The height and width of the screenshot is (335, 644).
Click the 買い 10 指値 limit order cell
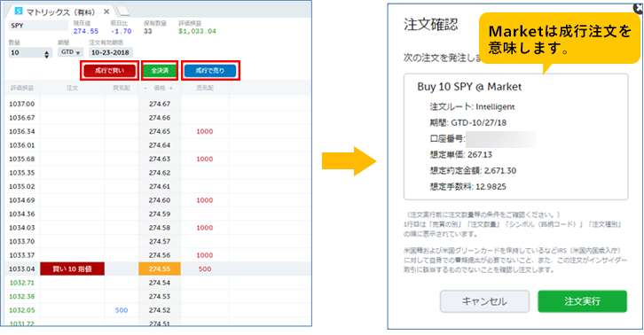pos(72,269)
